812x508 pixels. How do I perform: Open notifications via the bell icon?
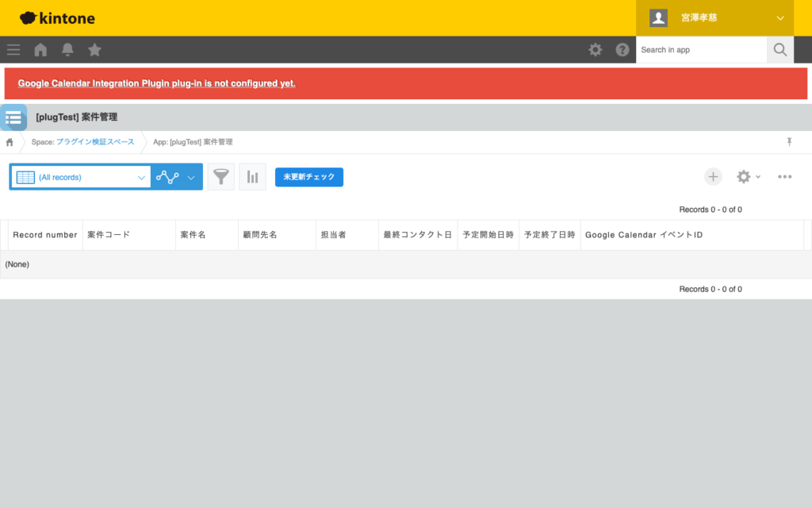[67, 49]
